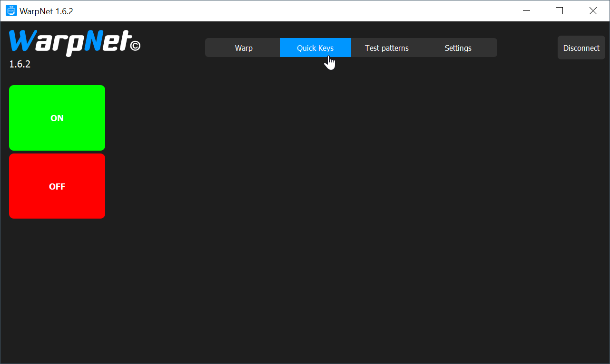
Task: Click the copyright symbol beside the WarpNet logo
Action: tap(135, 46)
